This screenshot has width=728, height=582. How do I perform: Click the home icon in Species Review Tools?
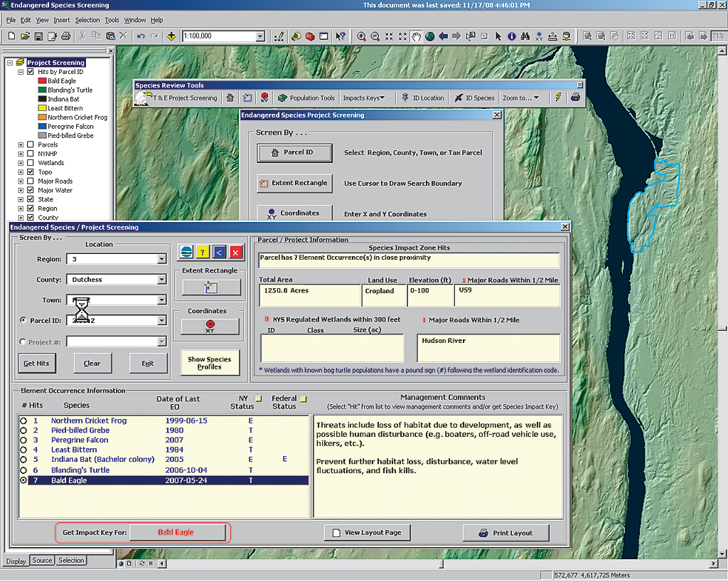click(230, 98)
